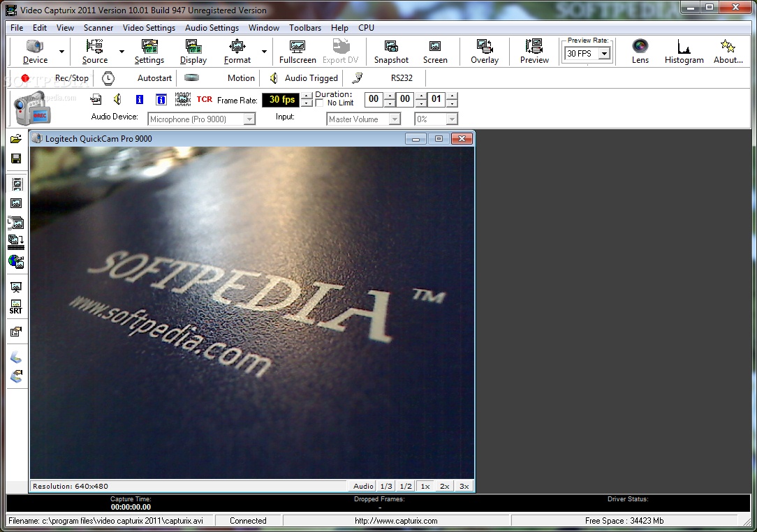Open the Scanner menu

(98, 27)
